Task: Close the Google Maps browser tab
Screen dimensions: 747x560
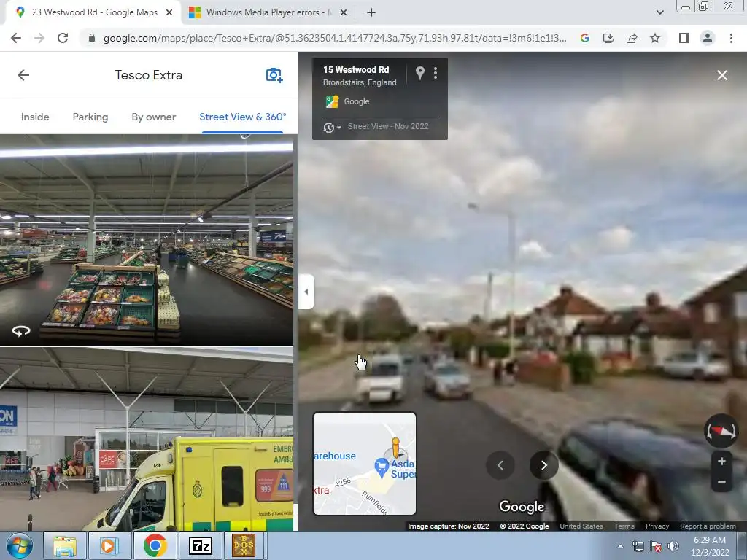Action: point(169,12)
